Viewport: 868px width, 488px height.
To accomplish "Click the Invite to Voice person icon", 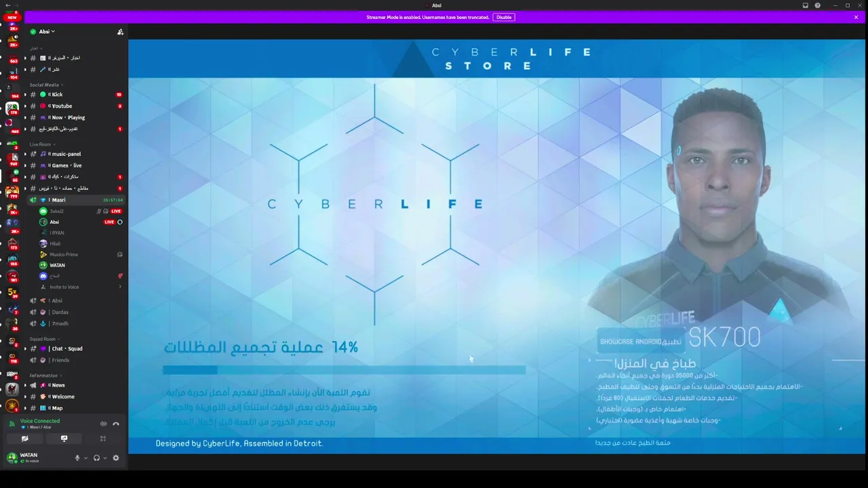I will tap(43, 287).
